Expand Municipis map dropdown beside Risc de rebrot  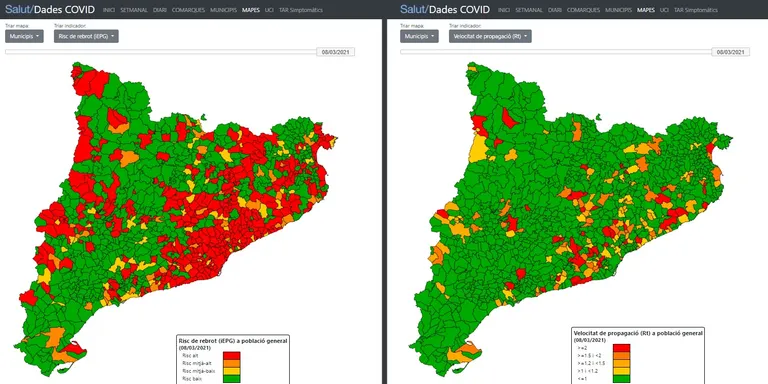pos(24,36)
